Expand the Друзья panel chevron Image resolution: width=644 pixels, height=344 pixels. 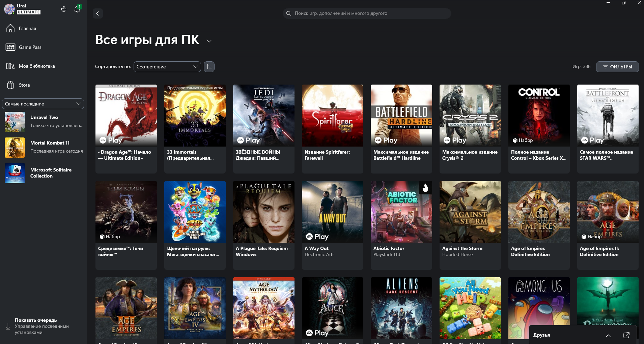pos(608,336)
